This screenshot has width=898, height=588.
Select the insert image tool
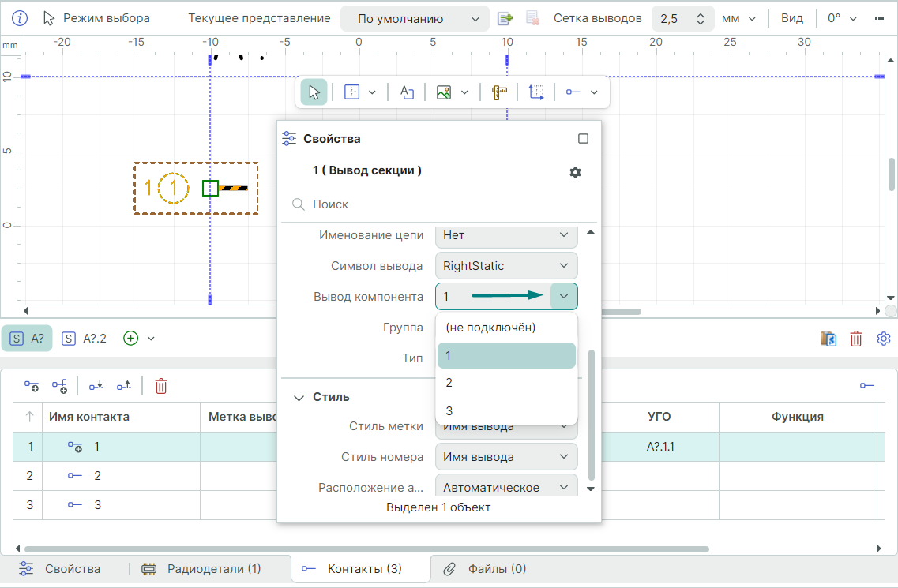click(x=444, y=92)
